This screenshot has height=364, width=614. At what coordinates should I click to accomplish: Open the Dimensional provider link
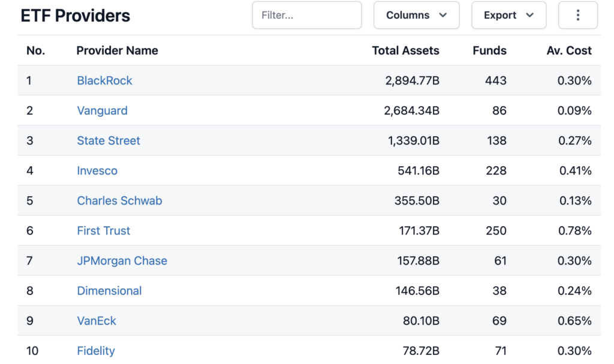click(109, 291)
